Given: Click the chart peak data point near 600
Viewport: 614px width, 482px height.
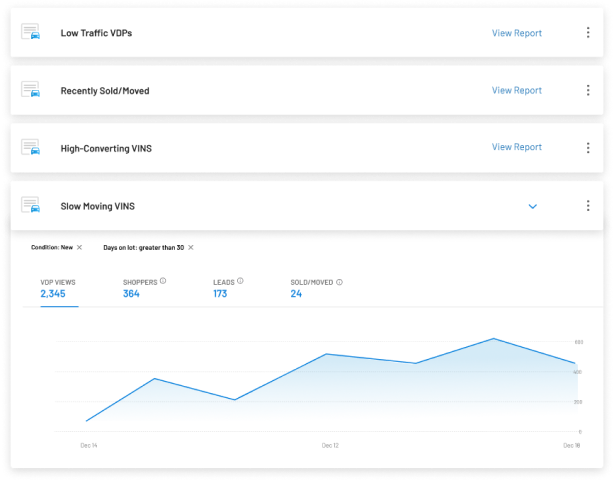Looking at the screenshot, I should [x=493, y=339].
